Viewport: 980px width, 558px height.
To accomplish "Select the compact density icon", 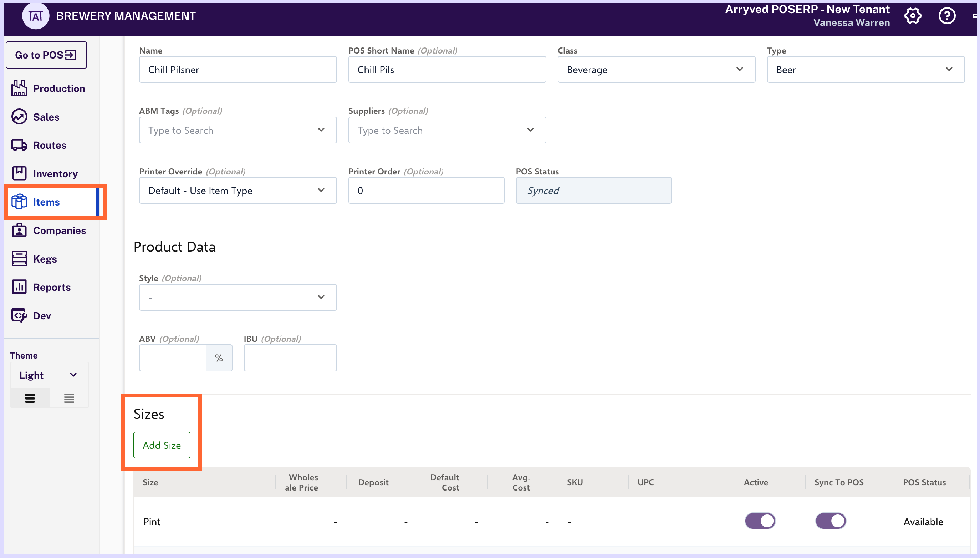I will tap(69, 398).
